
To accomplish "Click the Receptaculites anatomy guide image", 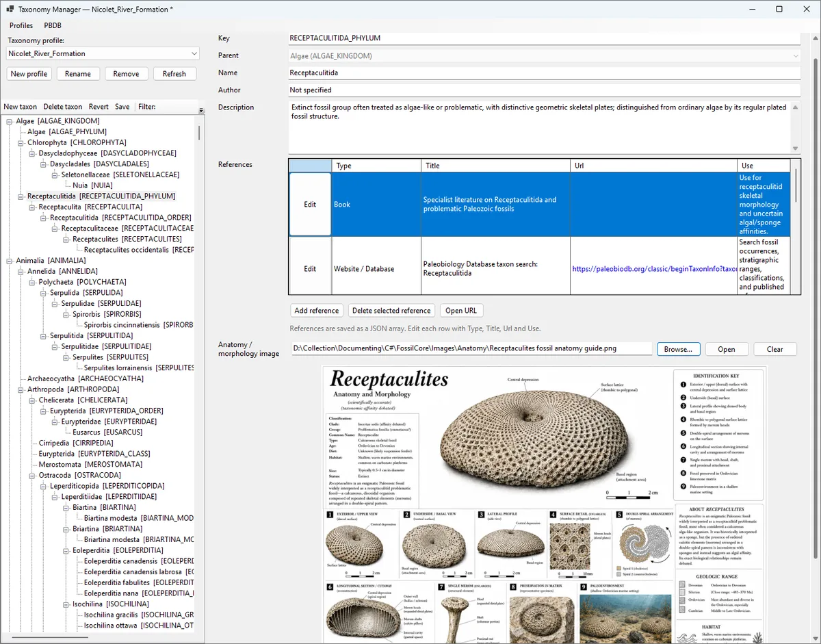I will [545, 504].
